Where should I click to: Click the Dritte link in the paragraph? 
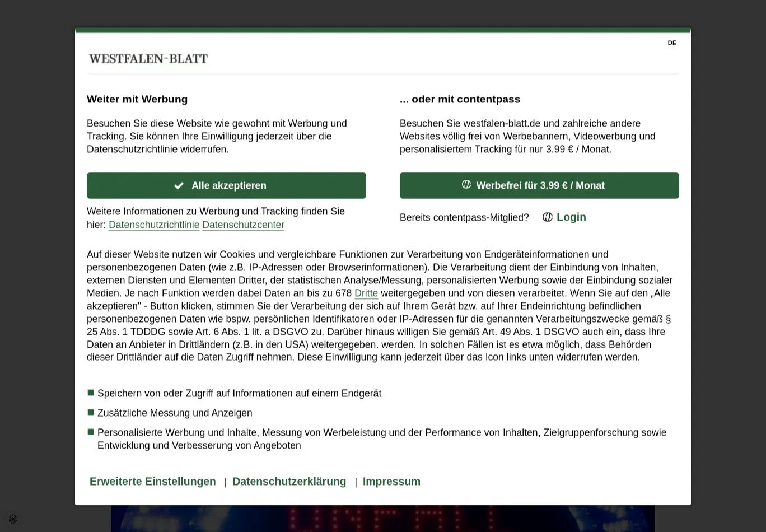(x=366, y=293)
